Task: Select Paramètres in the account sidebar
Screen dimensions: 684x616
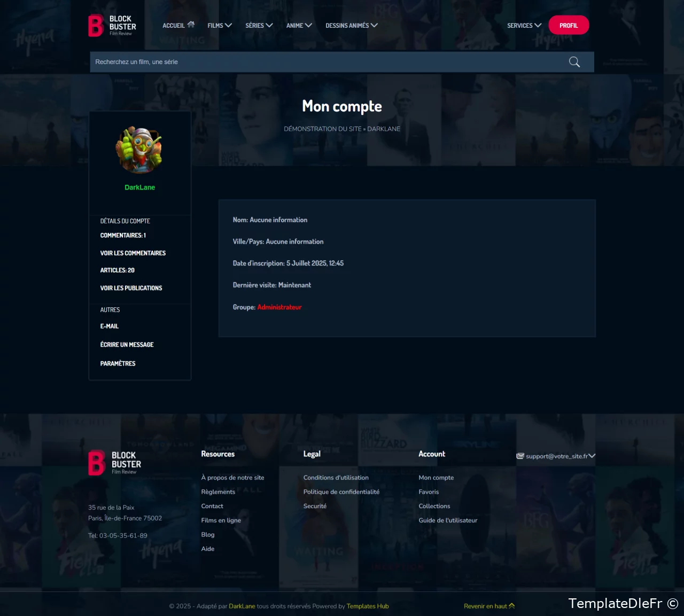Action: click(118, 363)
